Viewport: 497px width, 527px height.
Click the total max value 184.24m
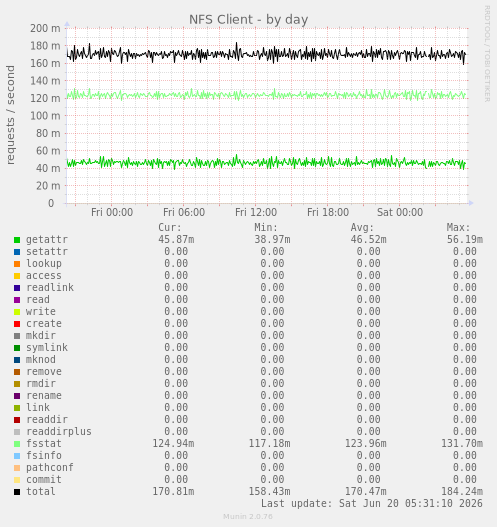point(462,492)
